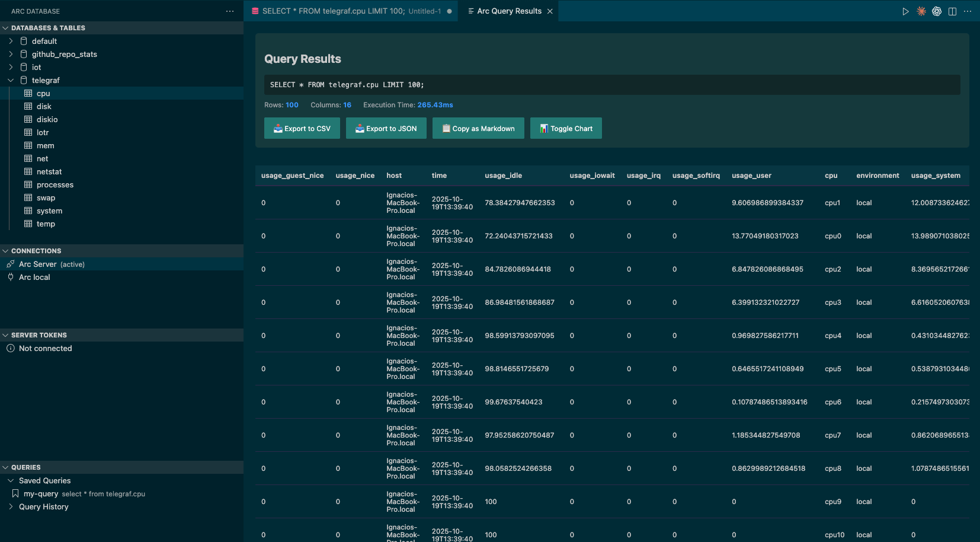Open Arc Database panel ellipsis menu
Screen dimensions: 980x542
[x=230, y=11]
